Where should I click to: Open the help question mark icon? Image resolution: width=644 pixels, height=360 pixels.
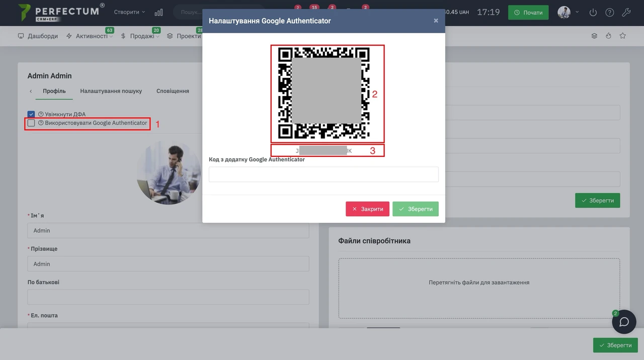[x=610, y=12]
